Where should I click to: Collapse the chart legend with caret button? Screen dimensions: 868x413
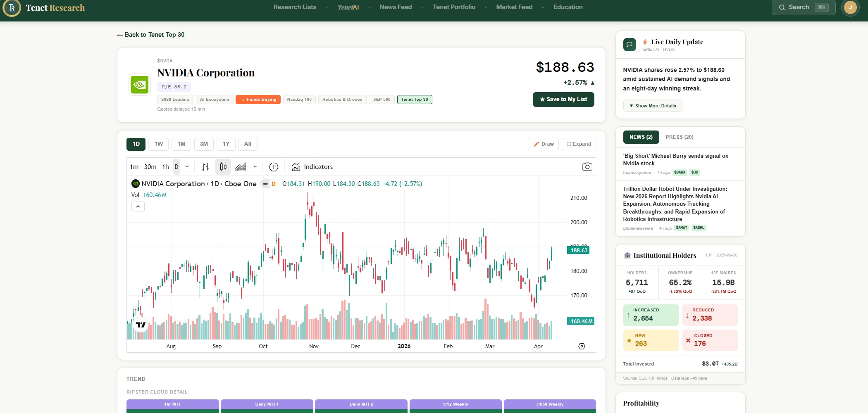point(138,206)
